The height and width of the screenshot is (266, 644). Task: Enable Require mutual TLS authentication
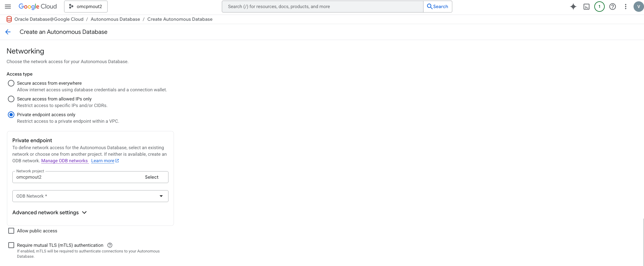(x=11, y=245)
